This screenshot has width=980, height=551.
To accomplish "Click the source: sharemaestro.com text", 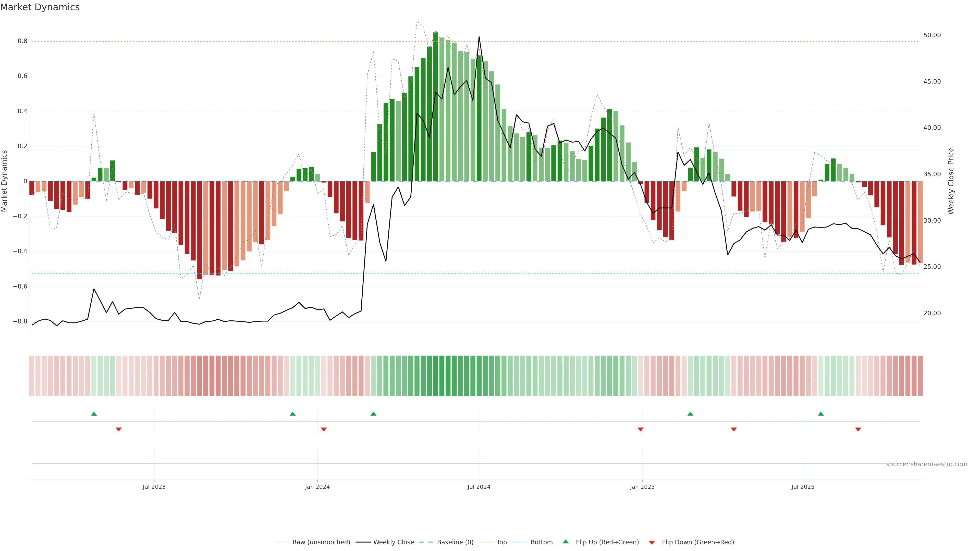I will coord(926,464).
